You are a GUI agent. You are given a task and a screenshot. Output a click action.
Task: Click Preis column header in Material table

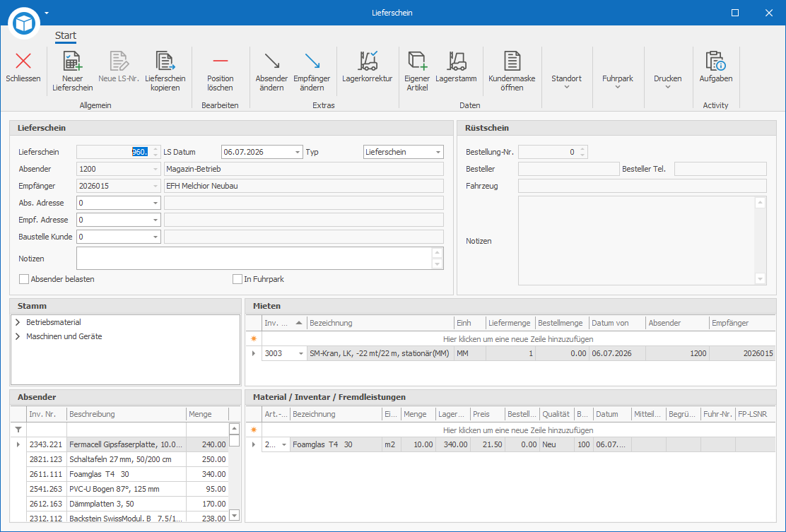tap(487, 414)
